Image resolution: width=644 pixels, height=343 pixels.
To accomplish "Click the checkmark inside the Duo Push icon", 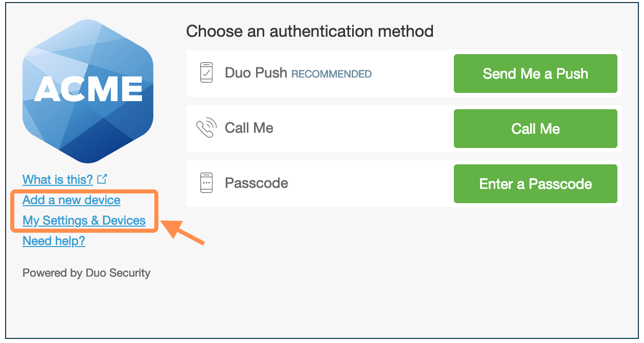I will tap(207, 73).
